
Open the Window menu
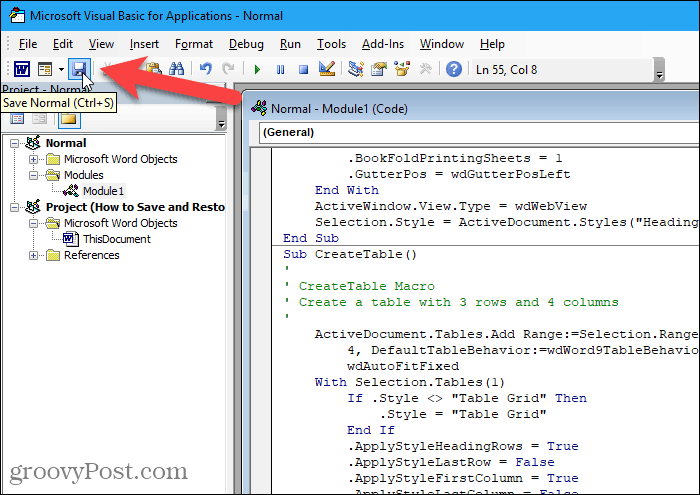coord(442,44)
